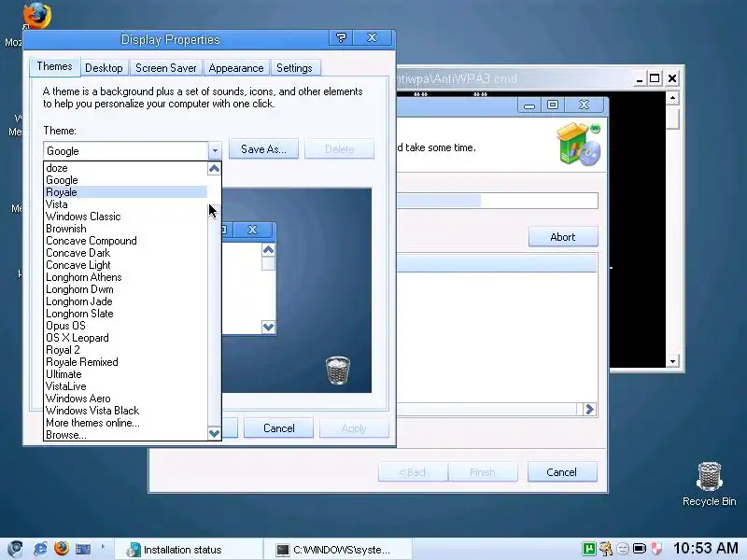The image size is (747, 560).
Task: Choose Windows Vista Black theme
Action: click(x=126, y=411)
